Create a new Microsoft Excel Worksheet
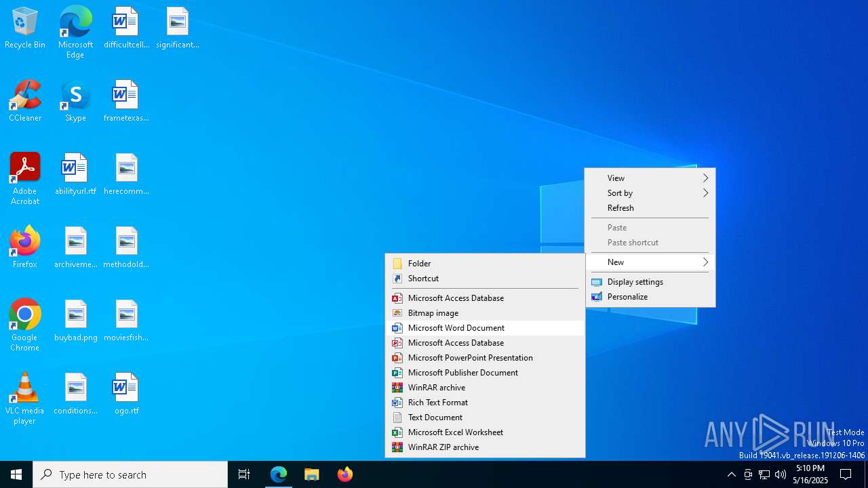868x488 pixels. pos(485,432)
